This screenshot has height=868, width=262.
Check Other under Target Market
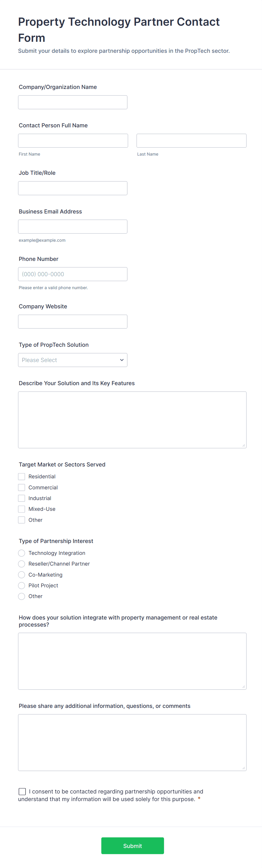[21, 520]
